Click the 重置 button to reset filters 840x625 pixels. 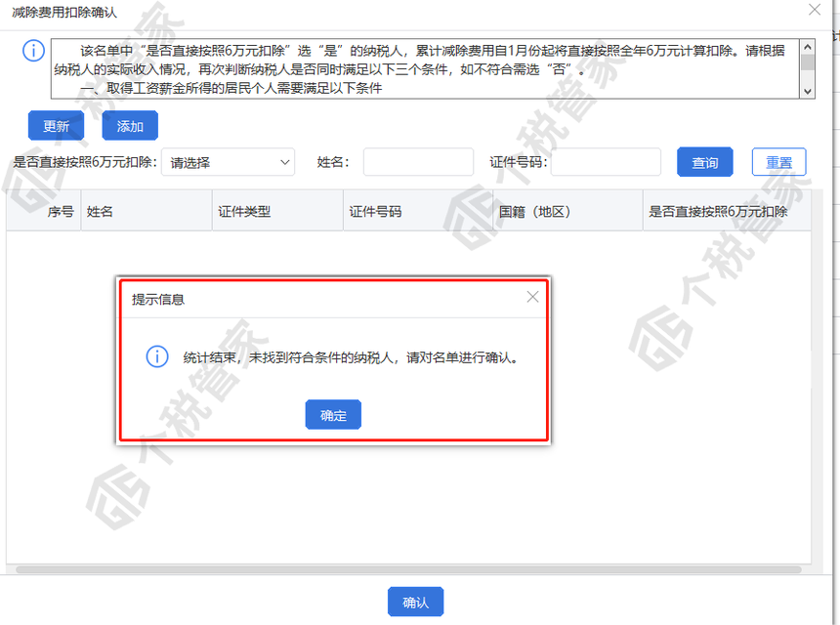[778, 162]
